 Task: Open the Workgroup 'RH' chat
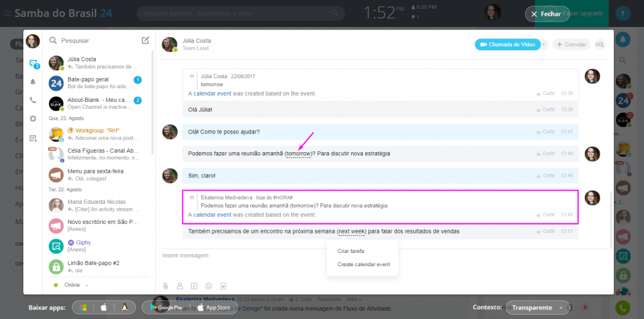coord(97,134)
